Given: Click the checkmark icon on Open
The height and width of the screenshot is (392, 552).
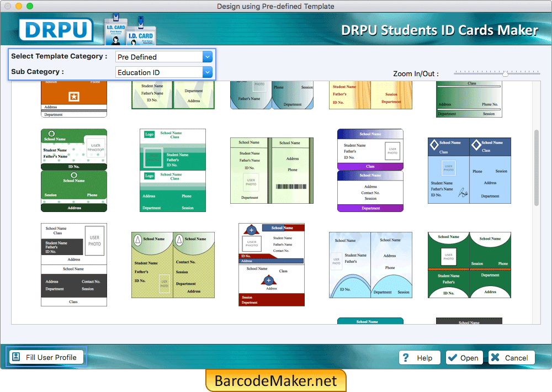Looking at the screenshot, I should [453, 357].
